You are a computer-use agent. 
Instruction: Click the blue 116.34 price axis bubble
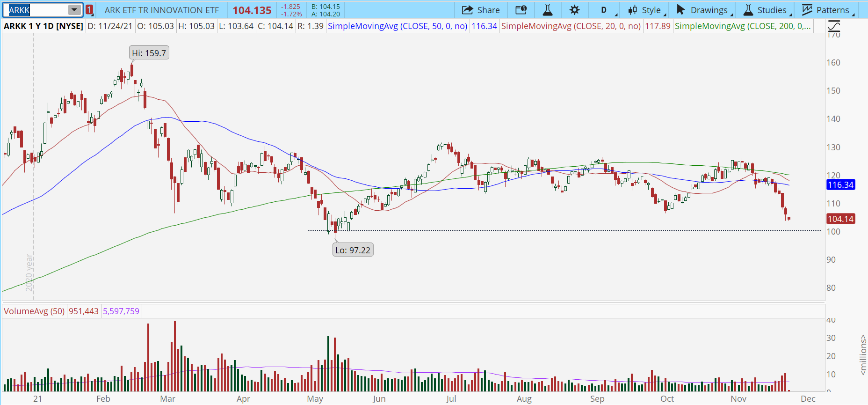(841, 185)
